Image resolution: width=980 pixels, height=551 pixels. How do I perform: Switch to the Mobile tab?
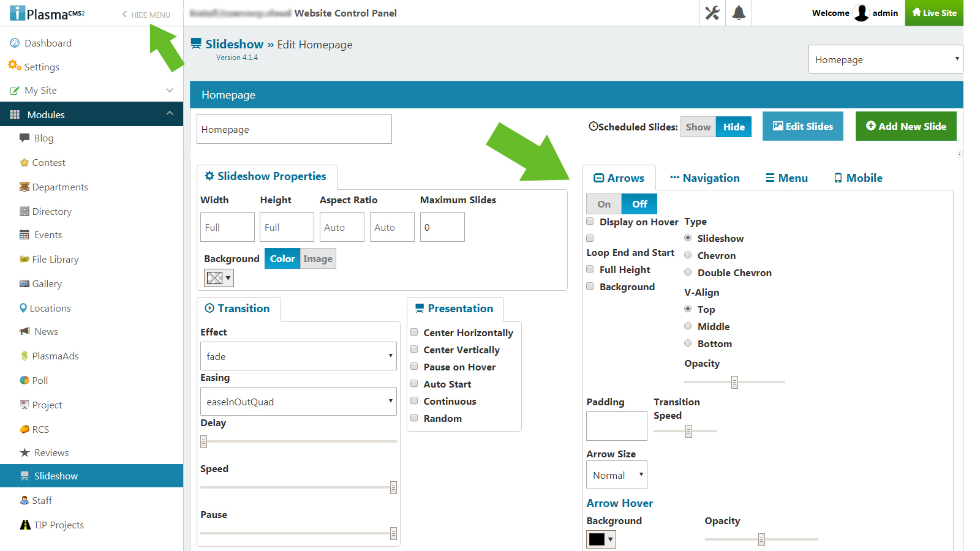point(858,178)
